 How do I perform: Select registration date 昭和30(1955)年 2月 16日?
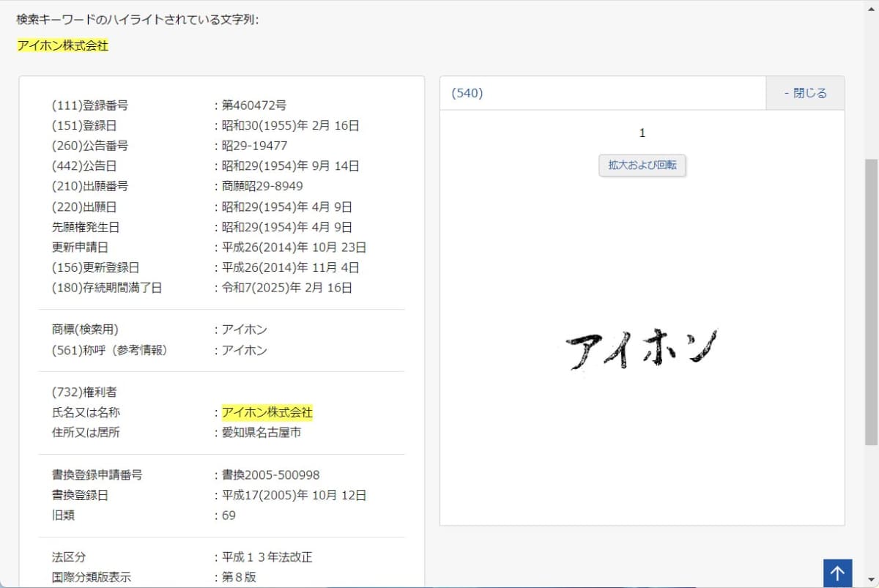pos(291,126)
